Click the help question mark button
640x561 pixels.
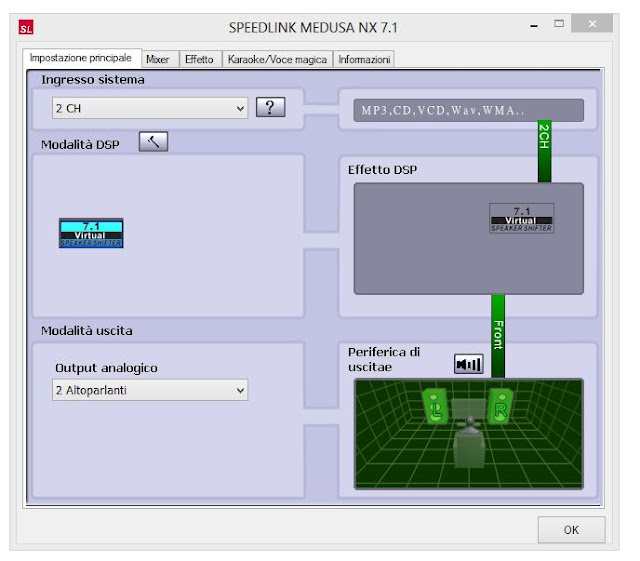(x=270, y=107)
